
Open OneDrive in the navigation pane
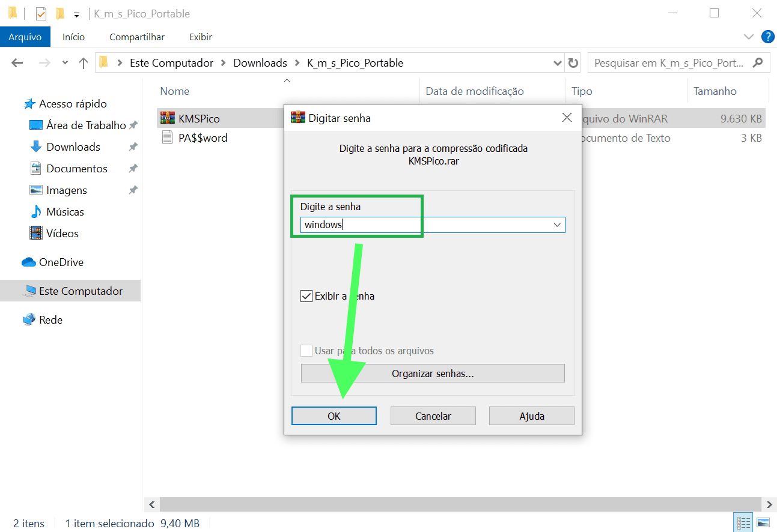pyautogui.click(x=61, y=262)
